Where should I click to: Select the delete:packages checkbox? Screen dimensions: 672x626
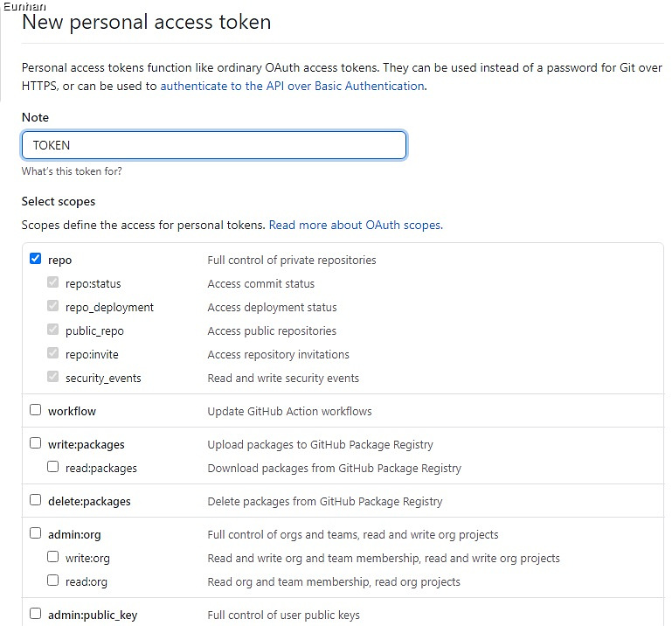click(x=36, y=500)
